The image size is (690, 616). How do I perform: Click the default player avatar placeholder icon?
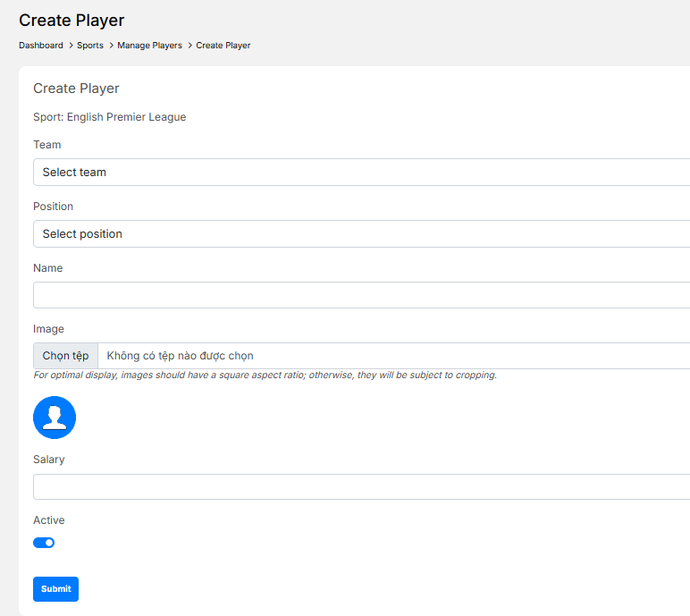pos(55,418)
